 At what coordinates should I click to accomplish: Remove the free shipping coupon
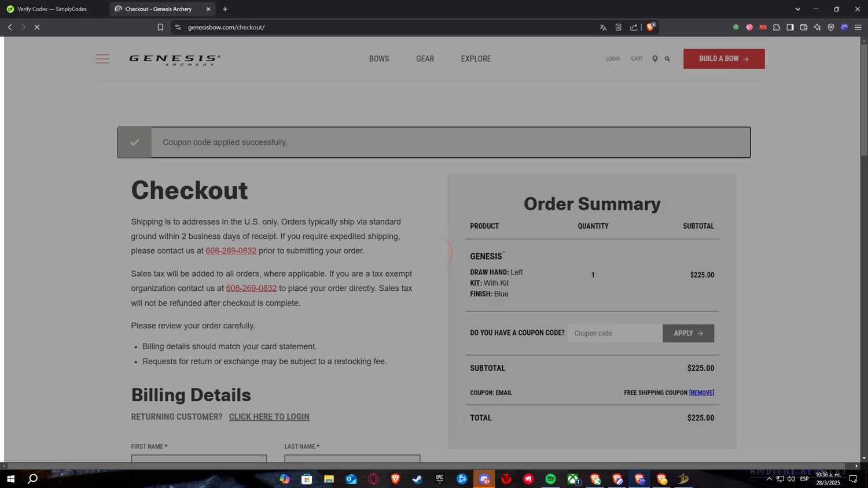pos(701,393)
